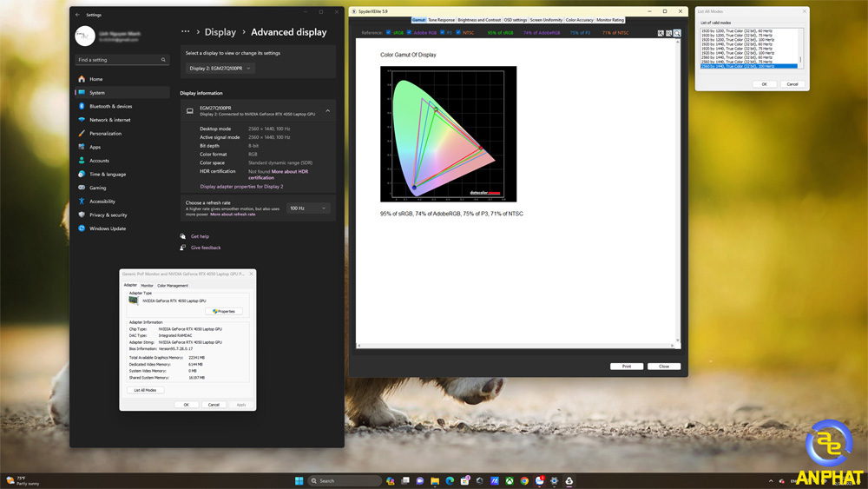Open Network & internet settings
The height and width of the screenshot is (489, 868).
[122, 120]
